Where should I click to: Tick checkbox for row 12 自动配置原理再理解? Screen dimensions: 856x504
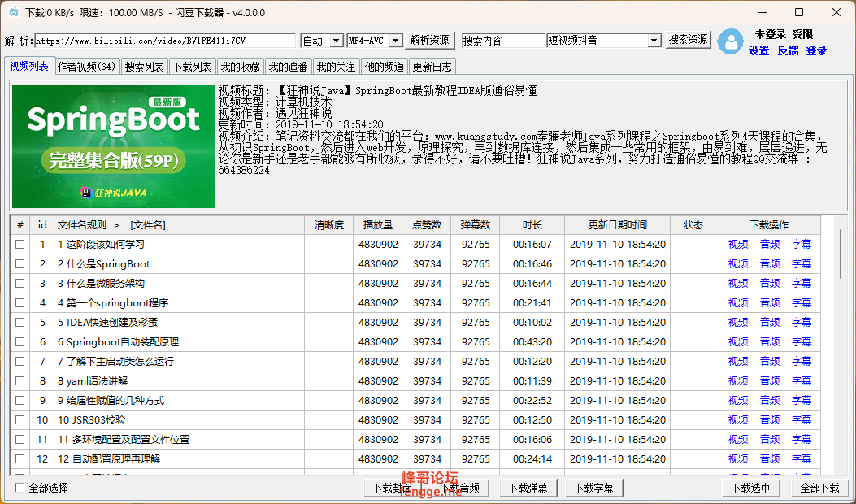pos(20,459)
